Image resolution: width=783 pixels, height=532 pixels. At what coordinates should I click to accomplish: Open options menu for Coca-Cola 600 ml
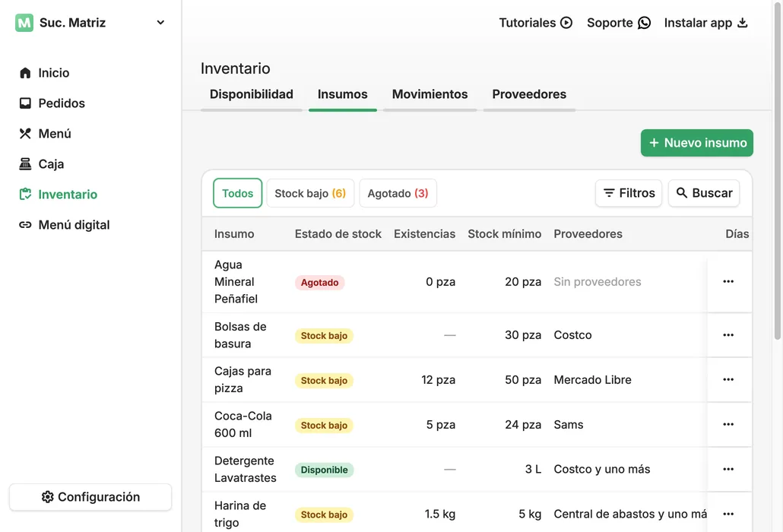point(728,424)
